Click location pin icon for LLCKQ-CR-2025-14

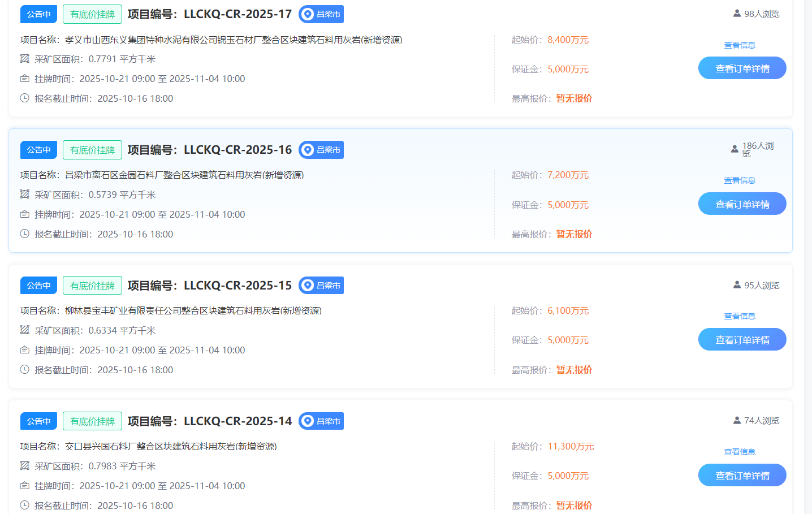click(308, 421)
